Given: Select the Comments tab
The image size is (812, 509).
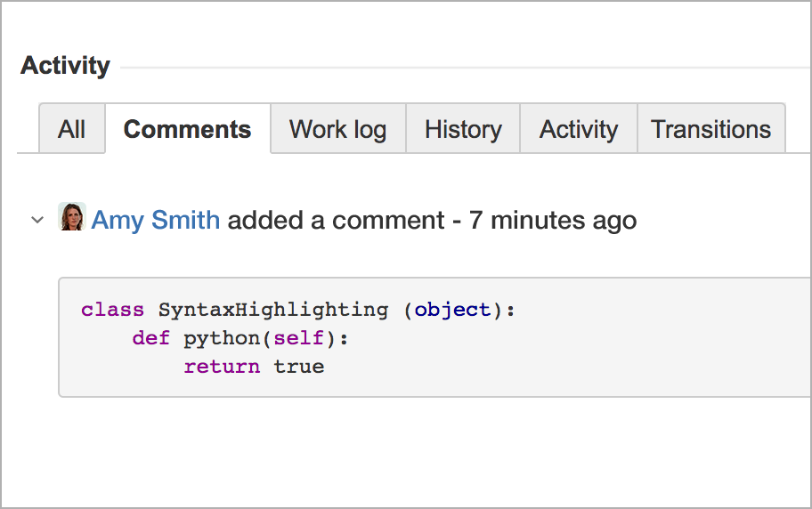Looking at the screenshot, I should pos(187,129).
